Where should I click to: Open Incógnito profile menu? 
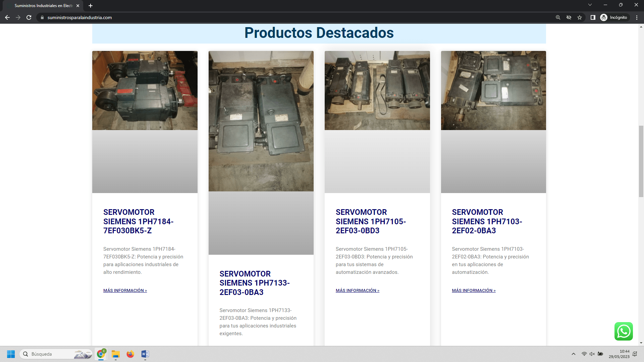point(614,17)
